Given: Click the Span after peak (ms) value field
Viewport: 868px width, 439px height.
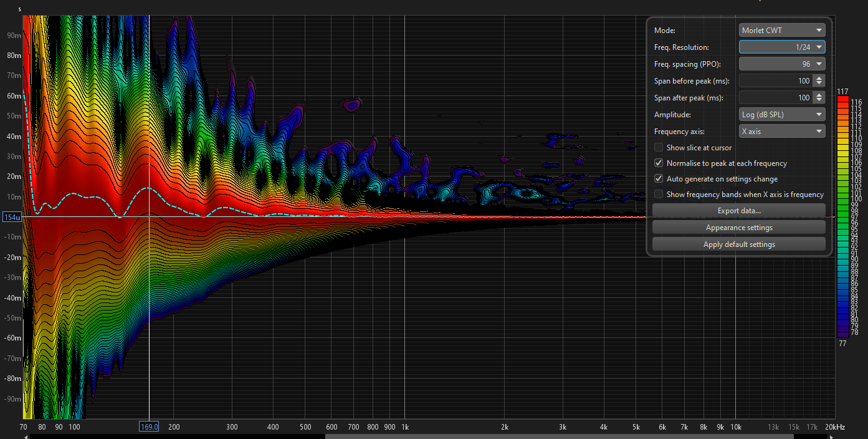Looking at the screenshot, I should pyautogui.click(x=776, y=97).
